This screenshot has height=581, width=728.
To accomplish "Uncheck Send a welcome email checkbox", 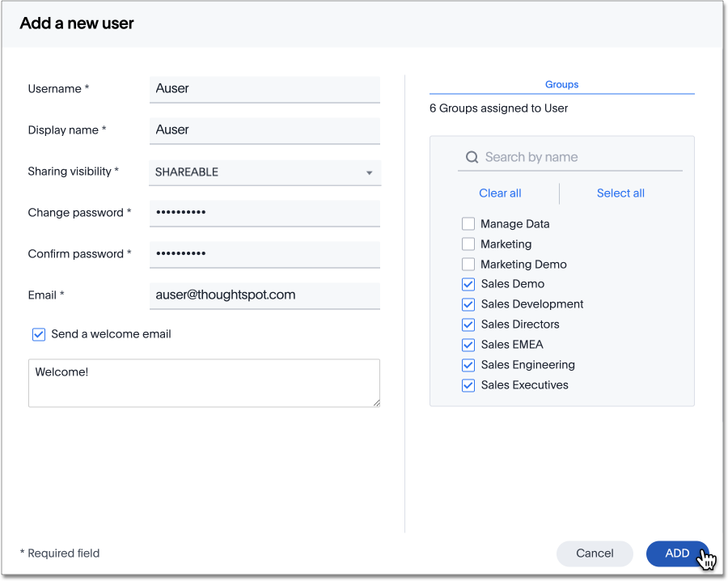I will click(38, 334).
